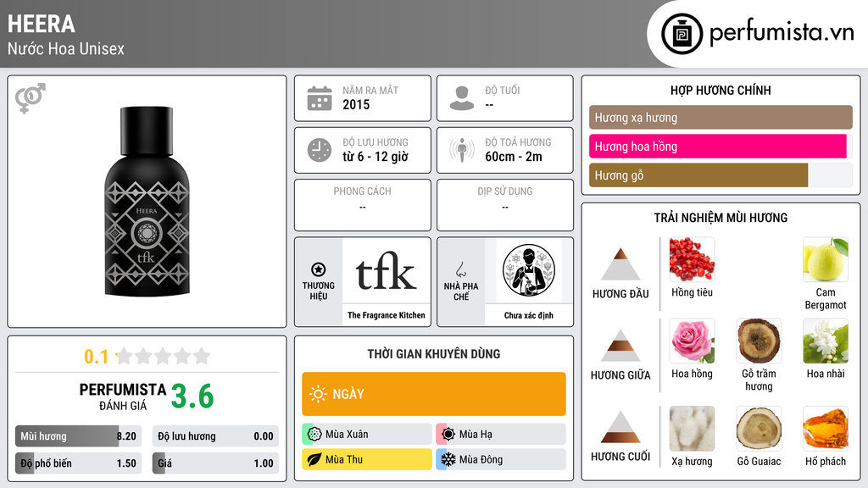The height and width of the screenshot is (488, 868).
Task: Click the PERFUMISTA ĐÁNH GIÁ label
Action: pos(123,396)
